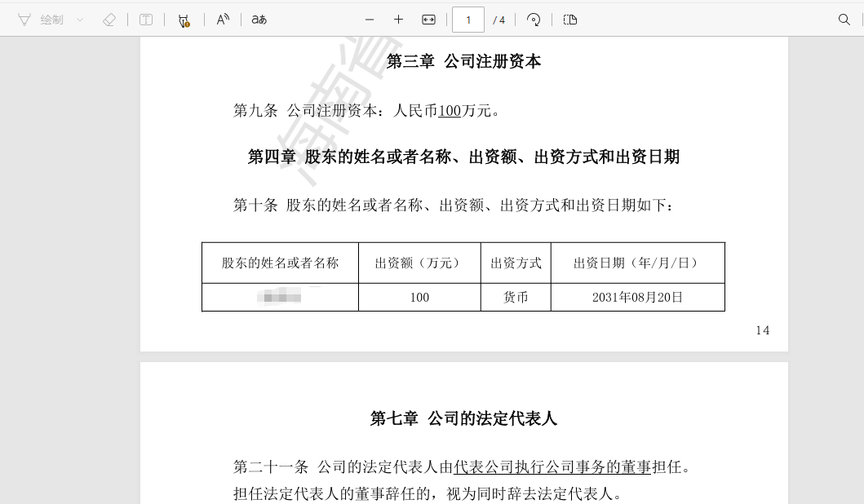Screen dimensions: 864x504
Task: Open the highlighter tool with alert badge
Action: pos(184,20)
